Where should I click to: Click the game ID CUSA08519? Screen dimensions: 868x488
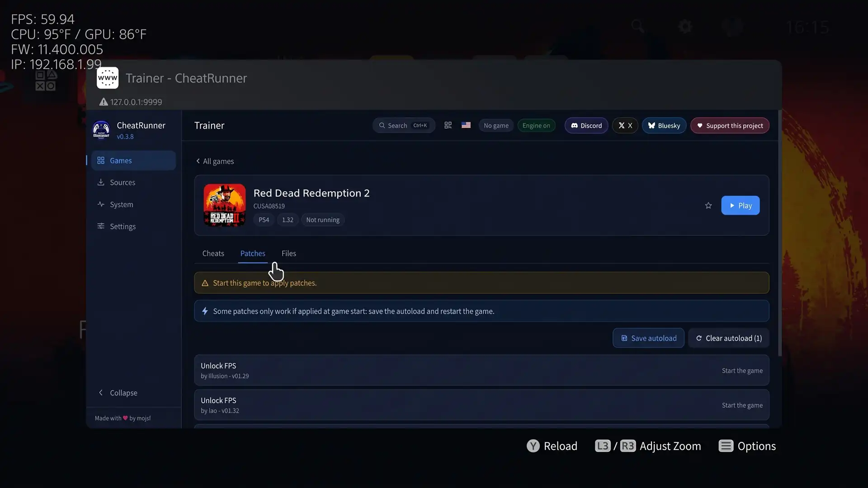coord(269,206)
